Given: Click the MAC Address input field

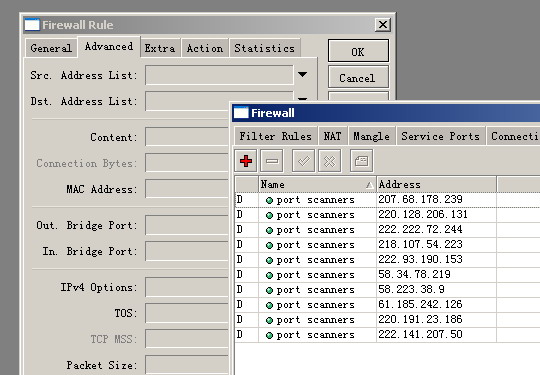Looking at the screenshot, I should coord(187,189).
